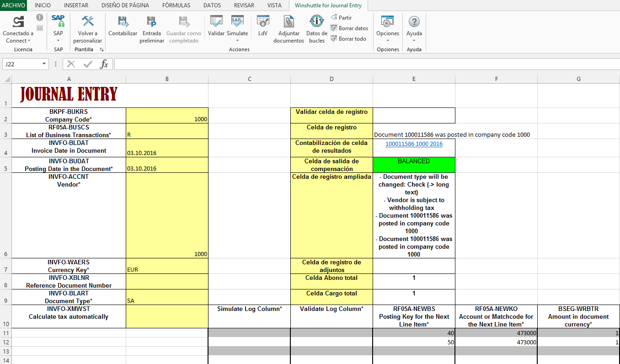This screenshot has height=364, width=620.
Task: Click the Select All corner triangle
Action: point(7,79)
